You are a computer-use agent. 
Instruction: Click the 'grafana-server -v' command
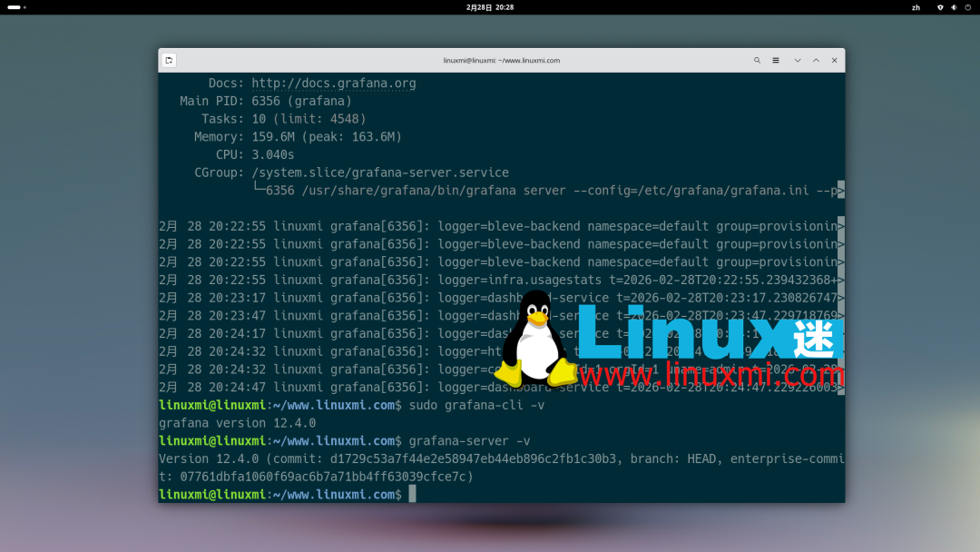tap(469, 440)
